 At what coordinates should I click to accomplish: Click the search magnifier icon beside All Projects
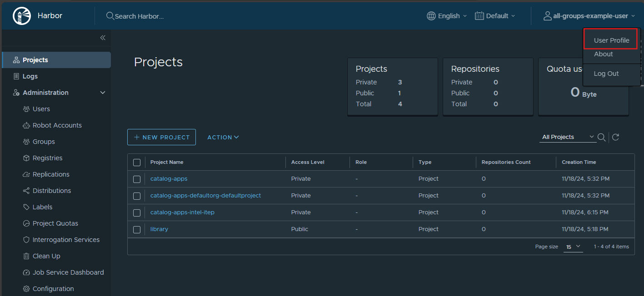coord(601,137)
